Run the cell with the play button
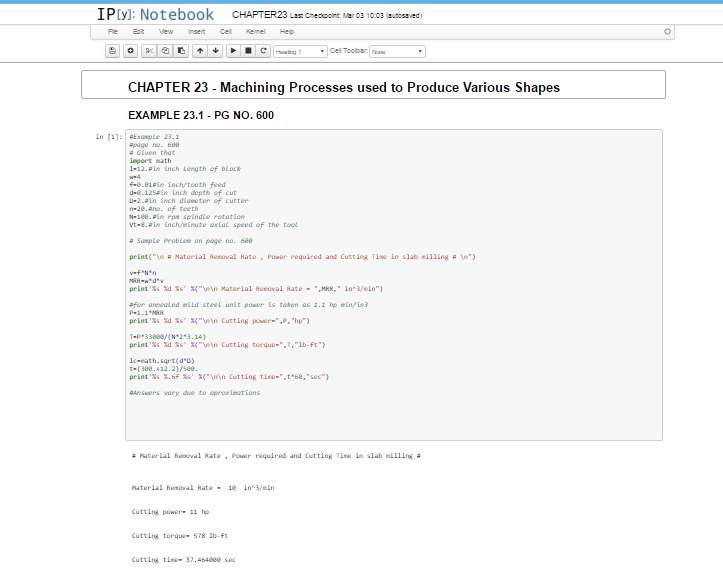The image size is (723, 568). (233, 50)
